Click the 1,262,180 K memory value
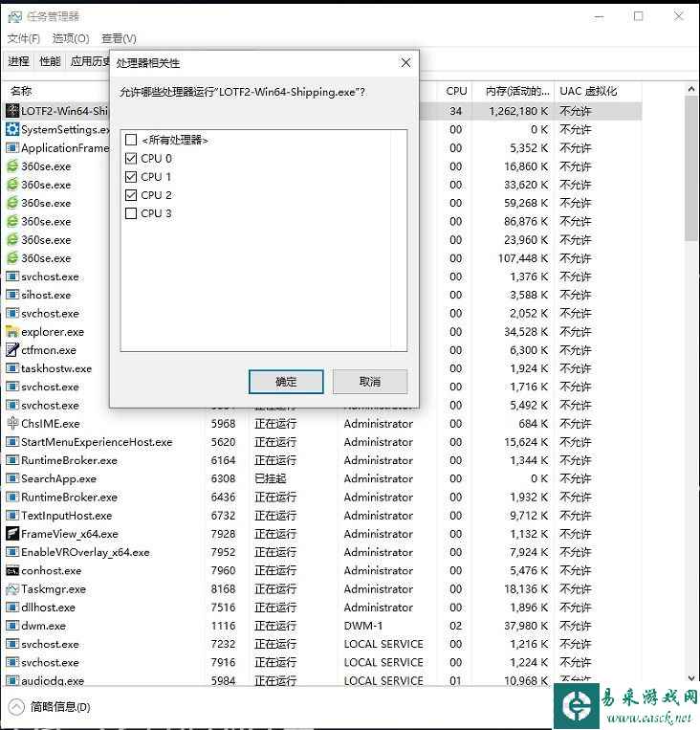The width and height of the screenshot is (700, 730). tap(518, 111)
